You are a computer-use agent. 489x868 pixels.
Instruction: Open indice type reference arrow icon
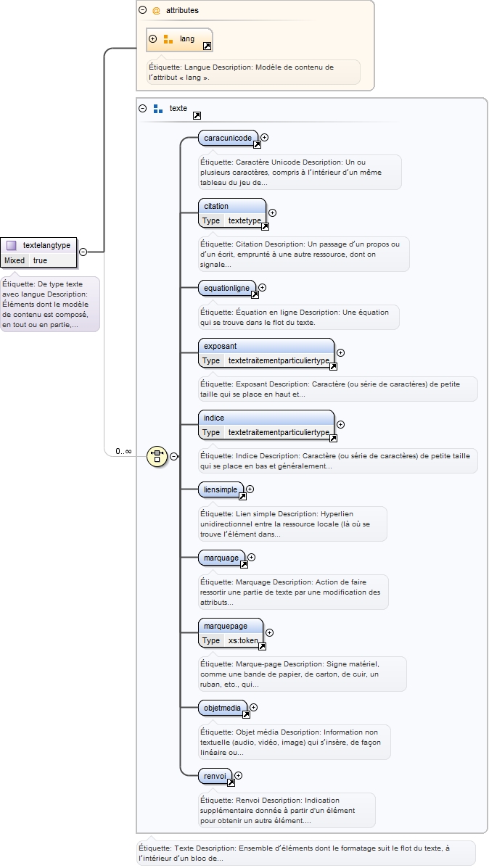pyautogui.click(x=333, y=439)
